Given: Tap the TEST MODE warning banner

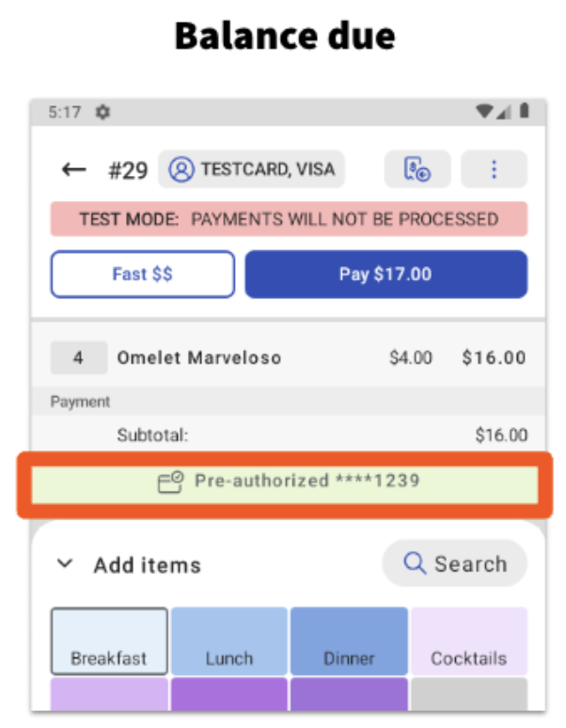Looking at the screenshot, I should [x=289, y=219].
